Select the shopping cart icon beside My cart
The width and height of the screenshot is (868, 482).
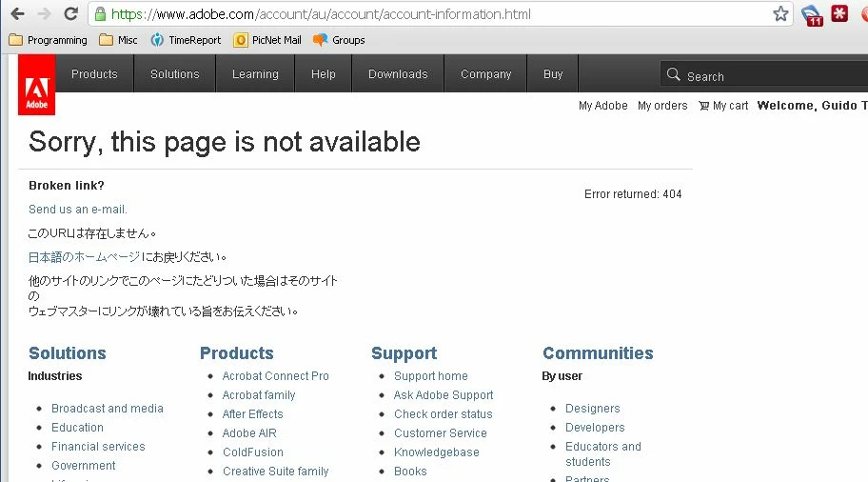(x=703, y=106)
